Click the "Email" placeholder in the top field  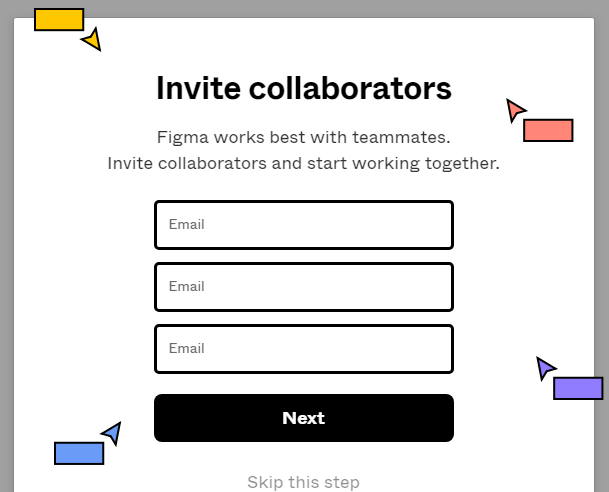pyautogui.click(x=187, y=225)
